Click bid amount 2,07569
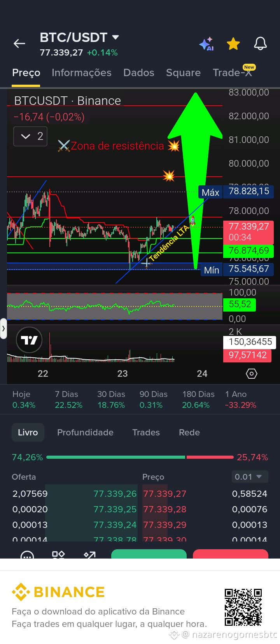Image resolution: width=280 pixels, height=644 pixels. [30, 494]
